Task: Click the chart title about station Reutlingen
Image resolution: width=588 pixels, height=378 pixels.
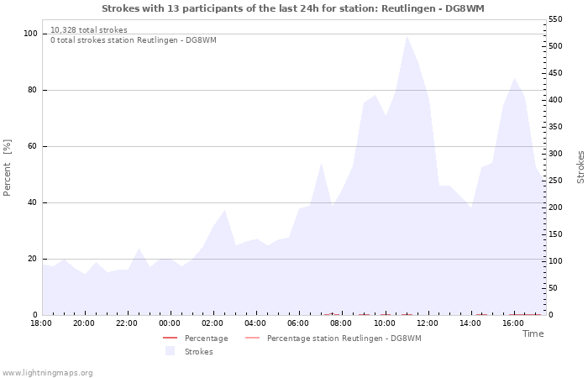Action: pos(293,8)
